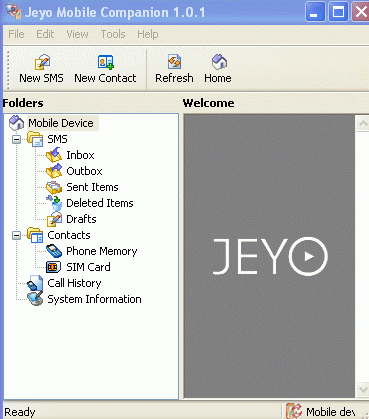Screen dimensions: 369x419
Task: Click the Deleted Items recycle icon
Action: (x=54, y=203)
